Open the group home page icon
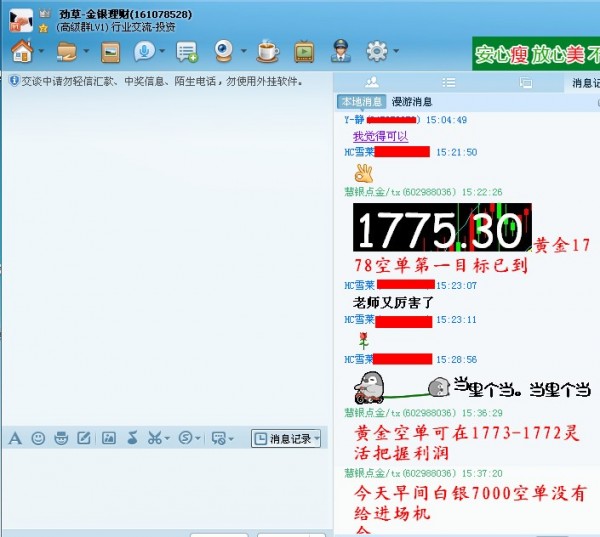Viewport: 600px width, 537px height. (22, 50)
